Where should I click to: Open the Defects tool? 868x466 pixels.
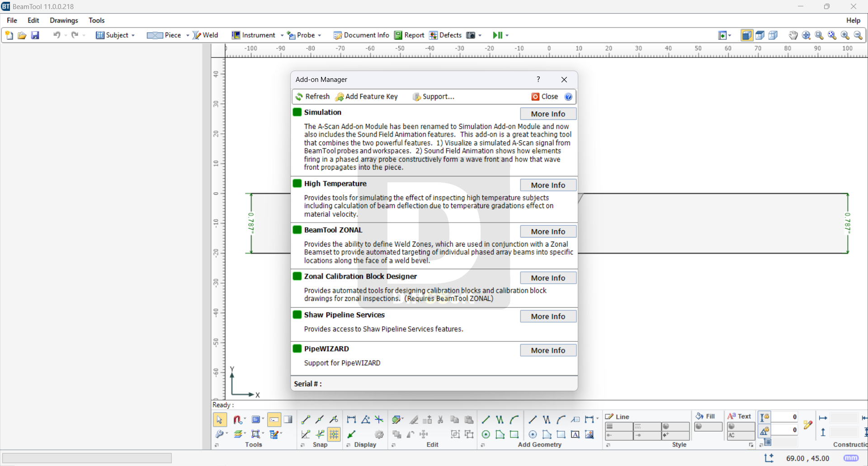pos(445,35)
